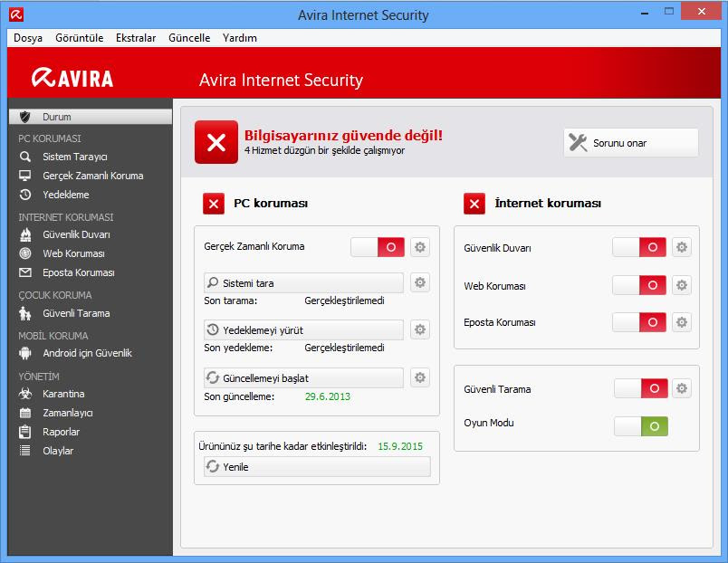Open the Yardım menu
728x563 pixels.
pyautogui.click(x=240, y=38)
